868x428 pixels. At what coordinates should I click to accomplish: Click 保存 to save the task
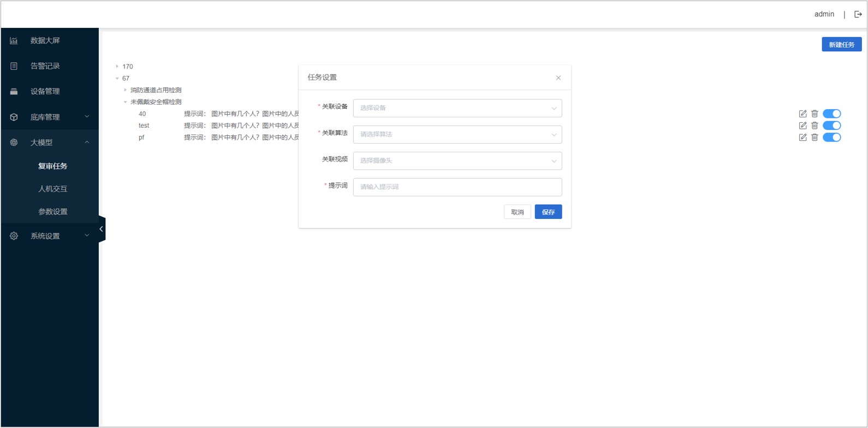[x=548, y=212]
